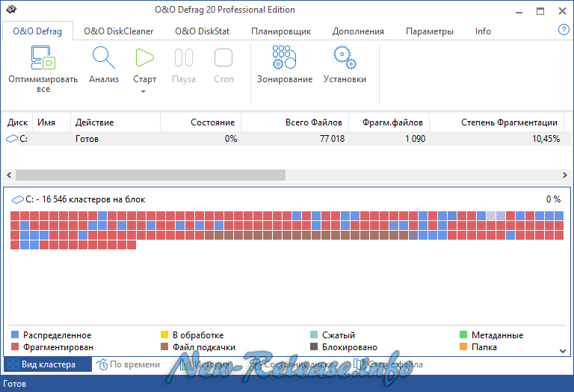Open the Дополнения tab
Viewport: 574px width, 392px height.
click(x=358, y=31)
